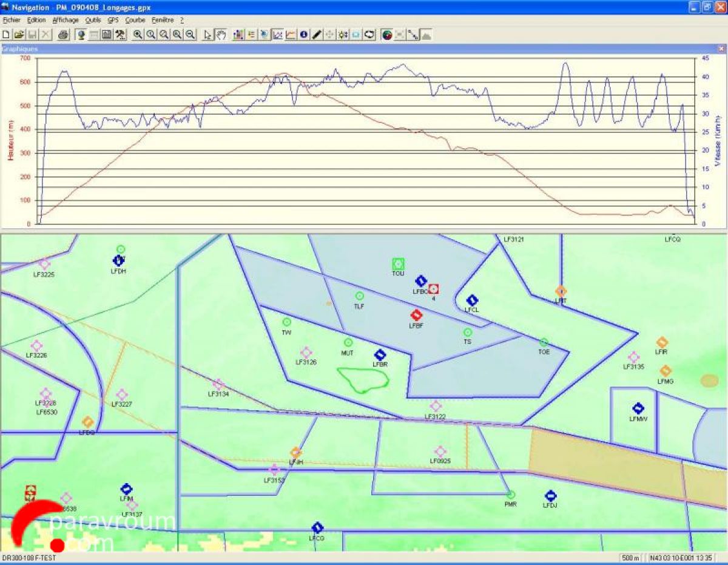The image size is (728, 565).
Task: Toggle the grey mountain terrain icon
Action: coord(426,35)
